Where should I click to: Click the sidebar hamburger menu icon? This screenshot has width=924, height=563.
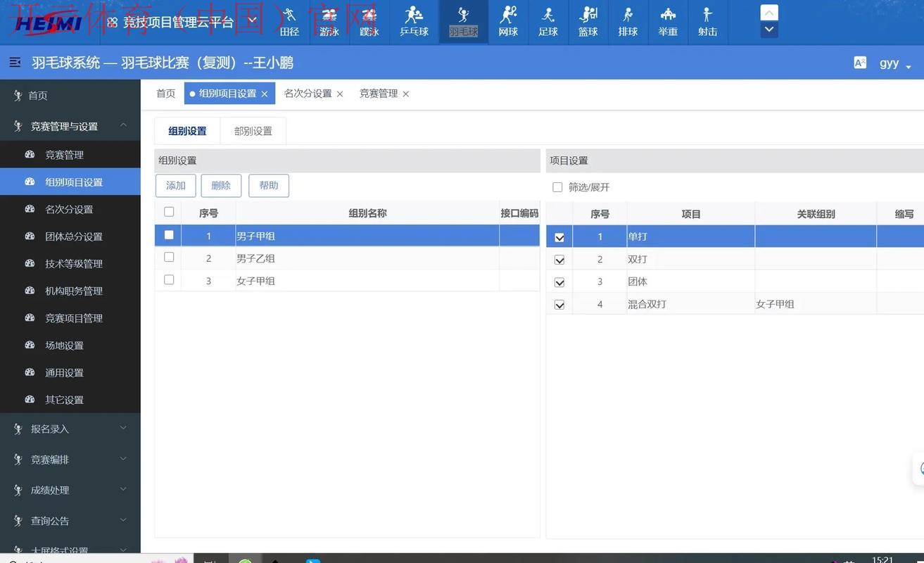tap(14, 61)
